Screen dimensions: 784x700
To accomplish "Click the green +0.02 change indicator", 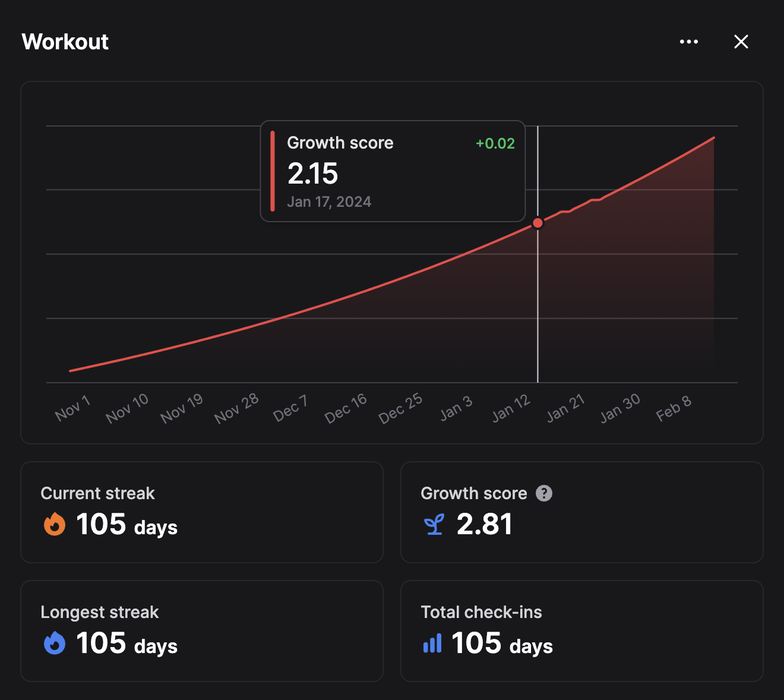I will (x=495, y=143).
